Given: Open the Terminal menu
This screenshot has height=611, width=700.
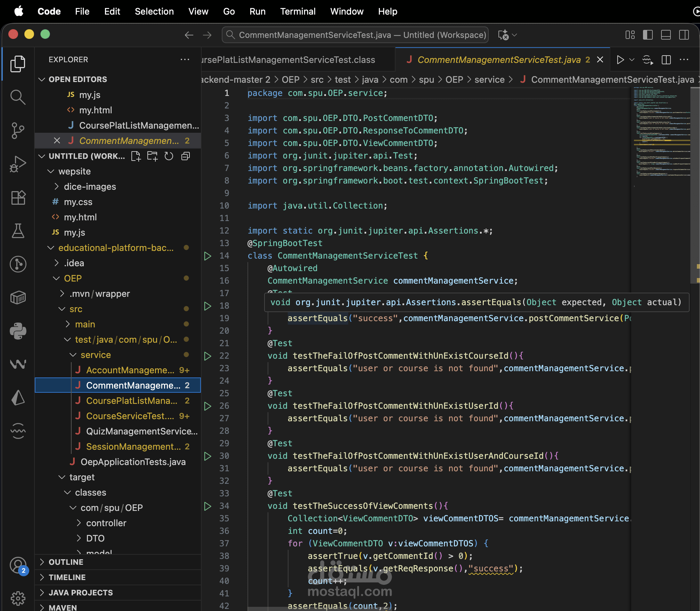Looking at the screenshot, I should pos(298,11).
